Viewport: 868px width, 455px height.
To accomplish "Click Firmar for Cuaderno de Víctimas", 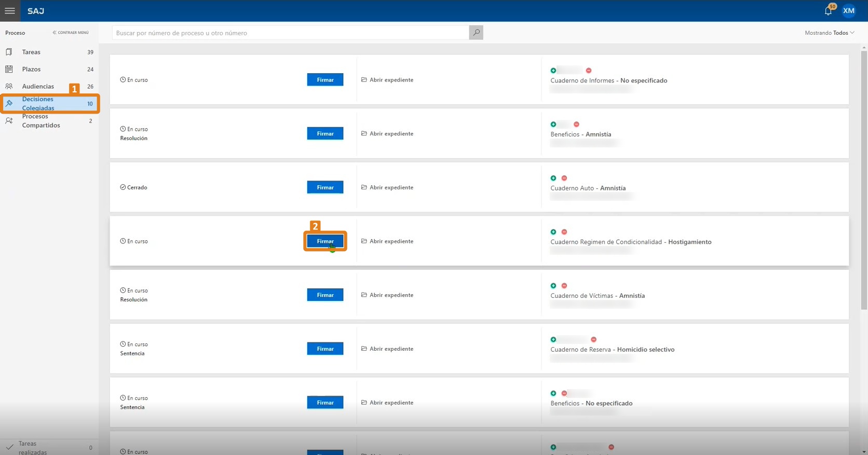I will [x=325, y=295].
